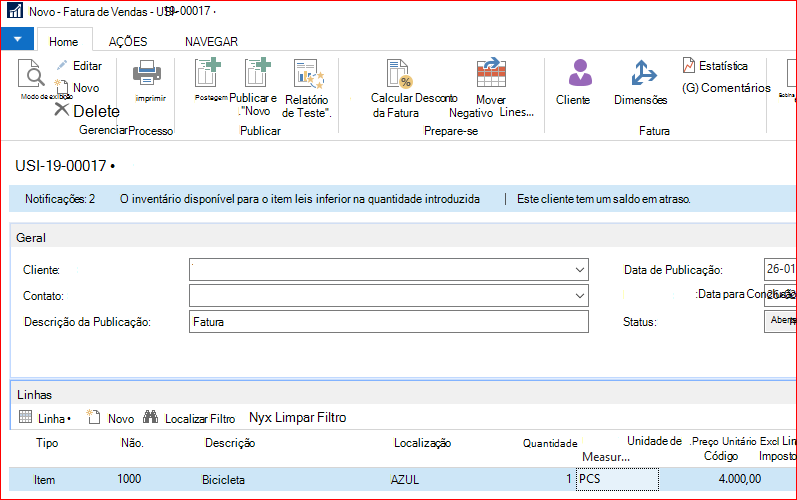Screen dimensions: 797x500
Task: Open the Status Aberto dropdown field
Action: tap(780, 321)
